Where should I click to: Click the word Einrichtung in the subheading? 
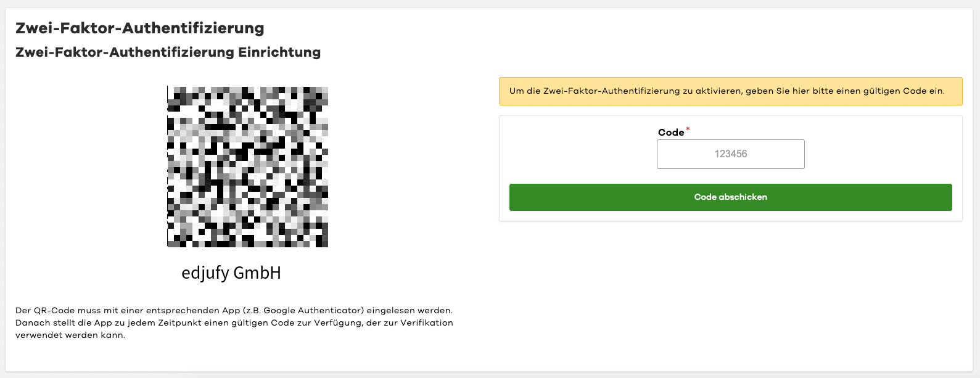279,52
